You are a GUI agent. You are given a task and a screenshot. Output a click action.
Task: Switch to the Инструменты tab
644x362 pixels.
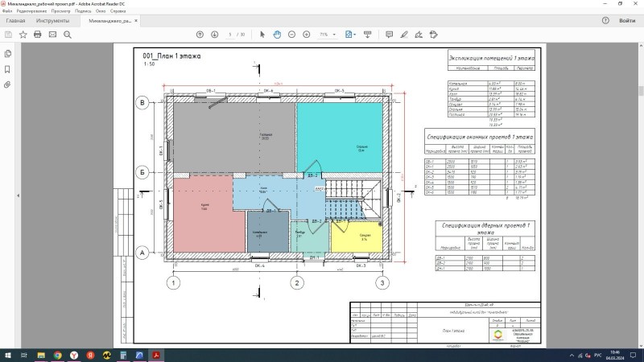(x=52, y=20)
